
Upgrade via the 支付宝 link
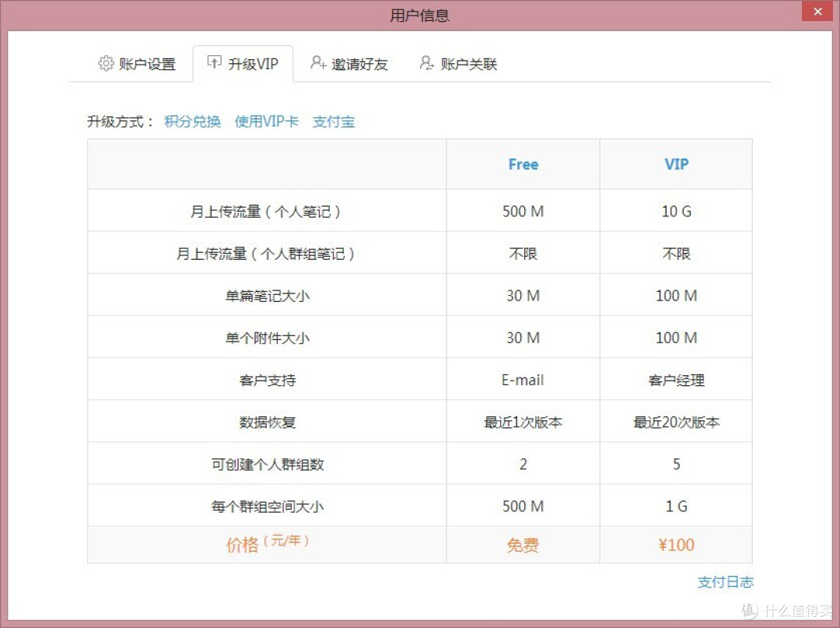[x=334, y=121]
